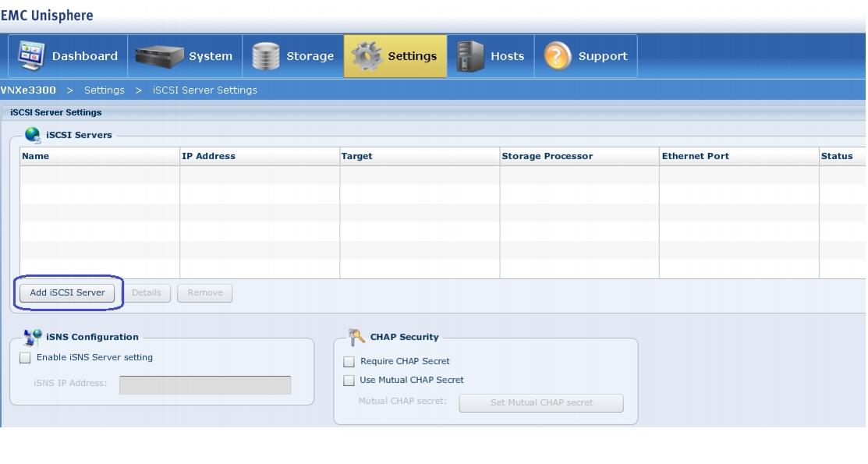This screenshot has height=464, width=868.
Task: Sort by Ethernet Port column header
Action: pyautogui.click(x=739, y=156)
